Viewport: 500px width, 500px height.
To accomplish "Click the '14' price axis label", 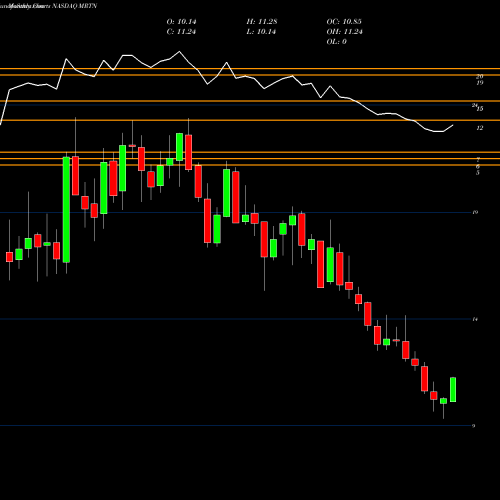I will pos(475,319).
